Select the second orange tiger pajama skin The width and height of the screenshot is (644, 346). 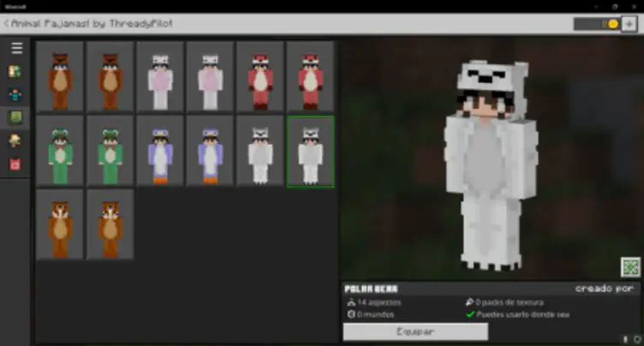pyautogui.click(x=110, y=224)
